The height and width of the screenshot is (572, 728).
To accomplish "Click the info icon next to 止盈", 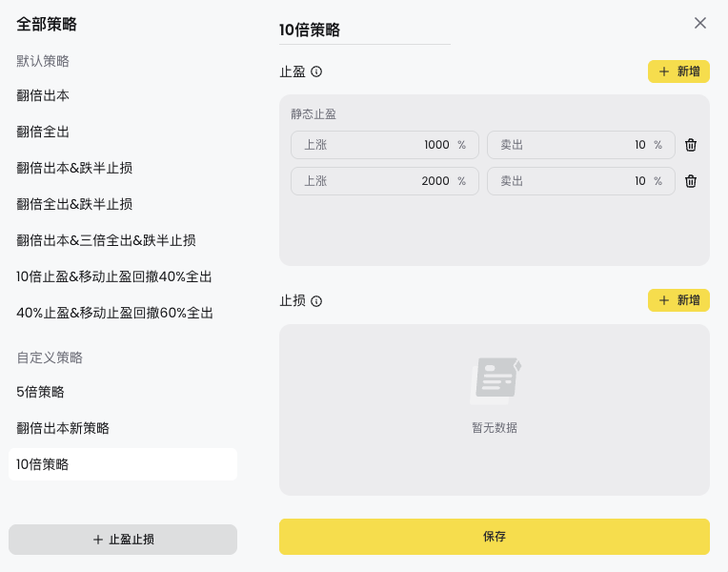I will (316, 71).
